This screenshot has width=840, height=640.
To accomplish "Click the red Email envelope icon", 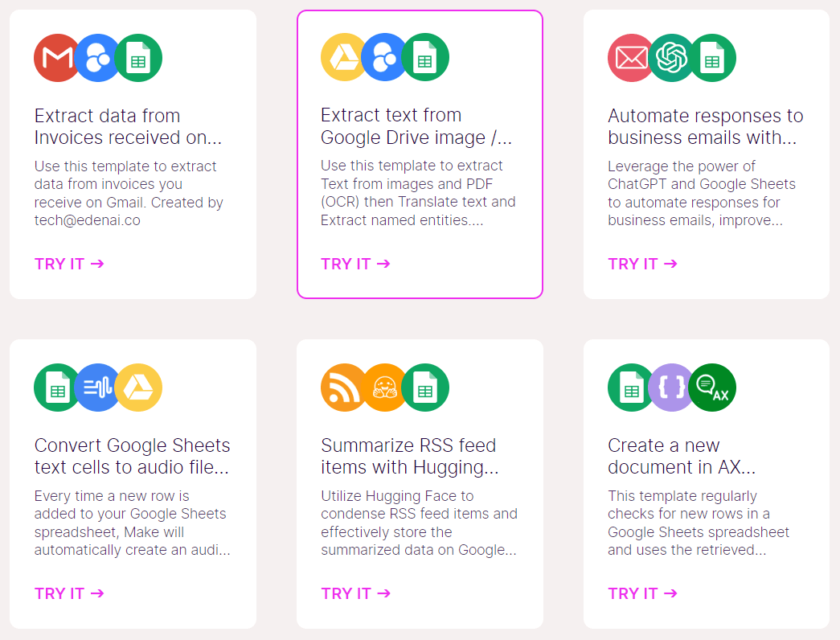I will coord(631,58).
